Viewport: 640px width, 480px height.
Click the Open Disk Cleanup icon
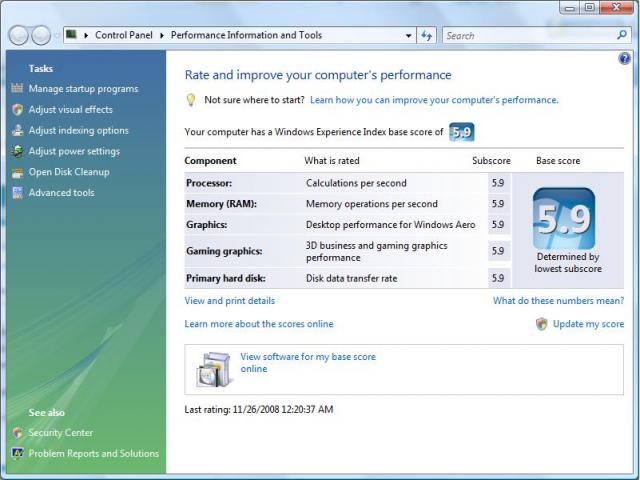coord(17,172)
